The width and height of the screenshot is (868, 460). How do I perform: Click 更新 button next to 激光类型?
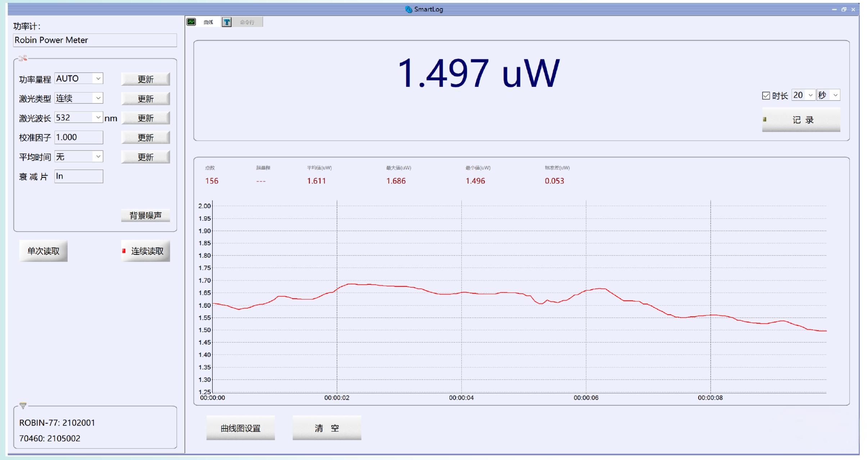(x=145, y=99)
